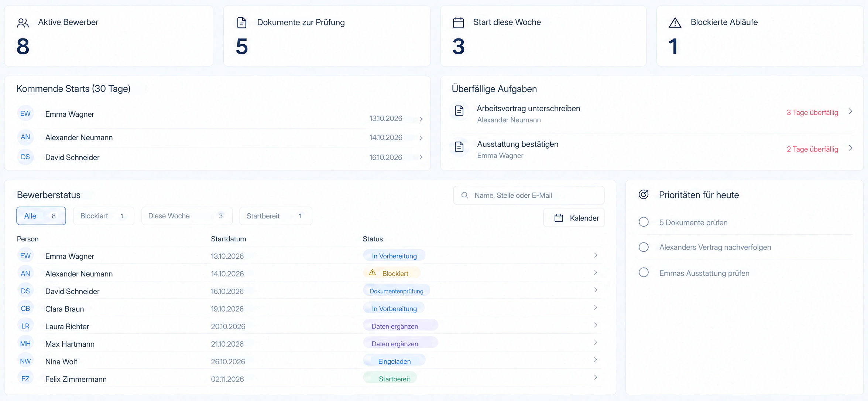Open Nina Wolf's row chevron in Bewerberstatus

(596, 360)
